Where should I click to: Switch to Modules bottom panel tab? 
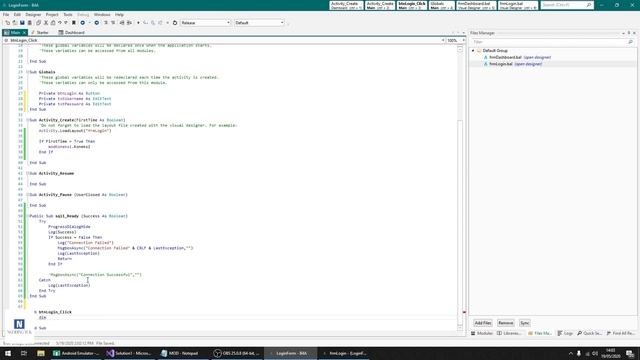pyautogui.click(x=482, y=333)
